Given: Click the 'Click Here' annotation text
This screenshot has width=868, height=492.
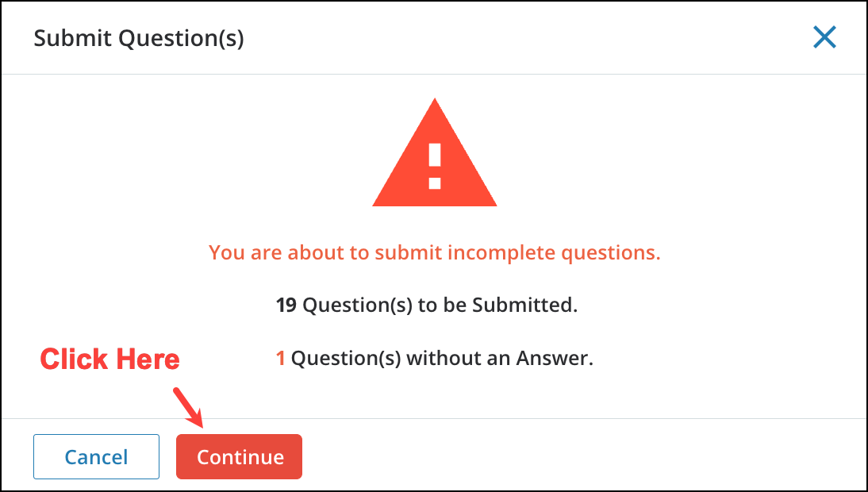Looking at the screenshot, I should coord(109,359).
